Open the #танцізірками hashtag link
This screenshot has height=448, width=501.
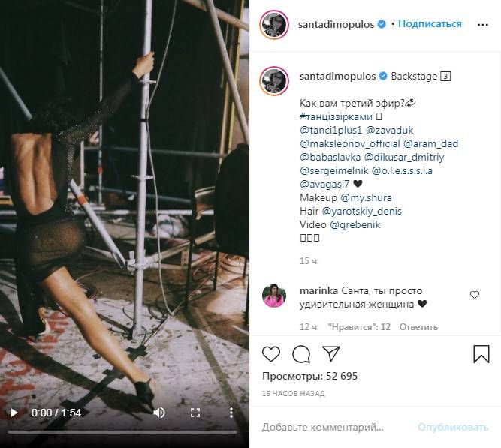(x=334, y=116)
